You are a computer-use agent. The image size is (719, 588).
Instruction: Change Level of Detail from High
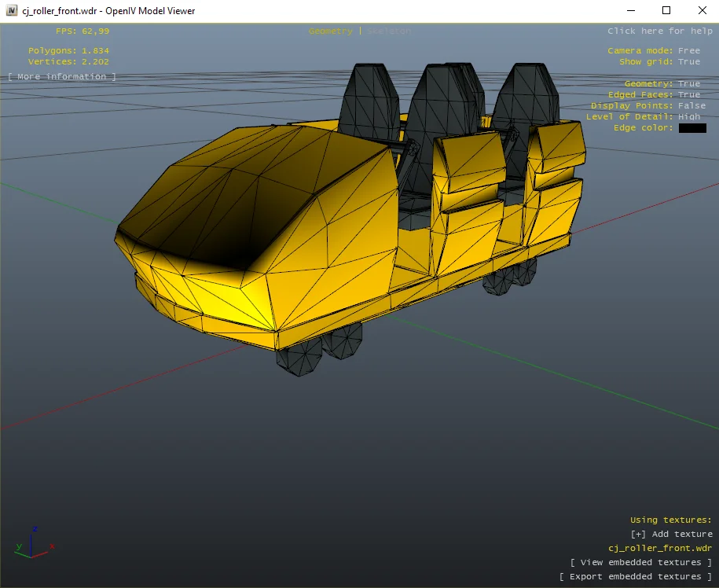click(x=689, y=116)
